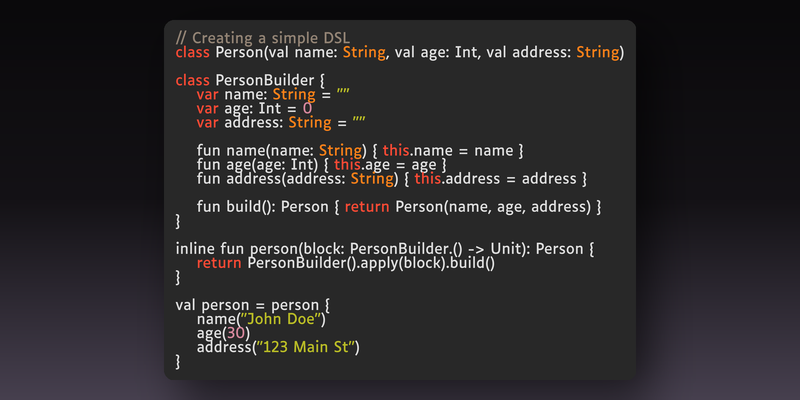The width and height of the screenshot is (800, 400).
Task: Click the final closing brace of the code
Action: point(178,362)
